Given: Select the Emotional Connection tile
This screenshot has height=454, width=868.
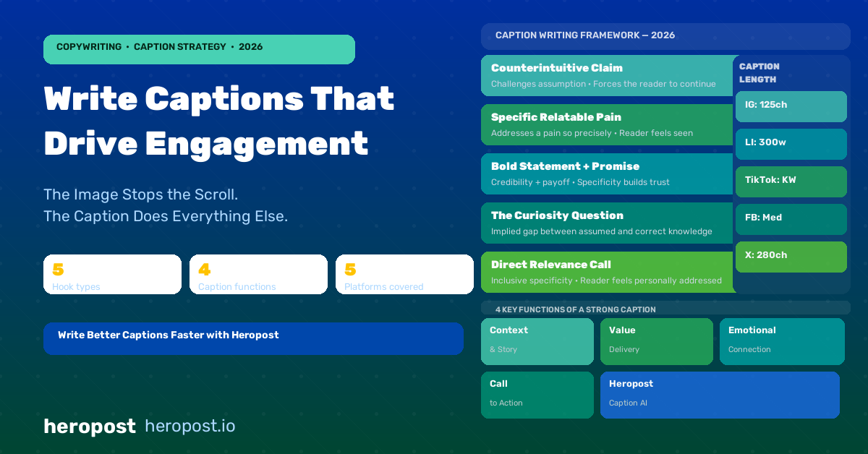Looking at the screenshot, I should 782,341.
